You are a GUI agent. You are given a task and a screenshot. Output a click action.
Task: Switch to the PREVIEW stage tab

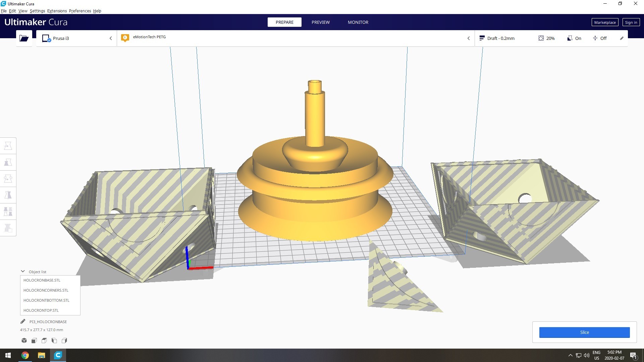point(320,22)
